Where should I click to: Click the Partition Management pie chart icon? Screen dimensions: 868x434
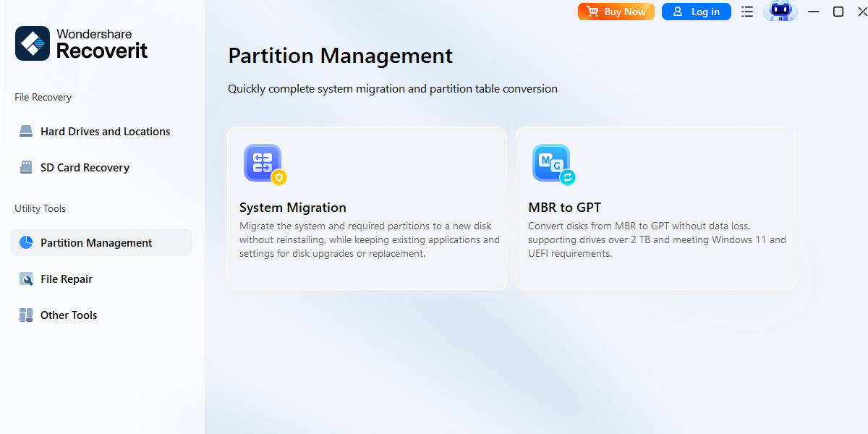26,243
